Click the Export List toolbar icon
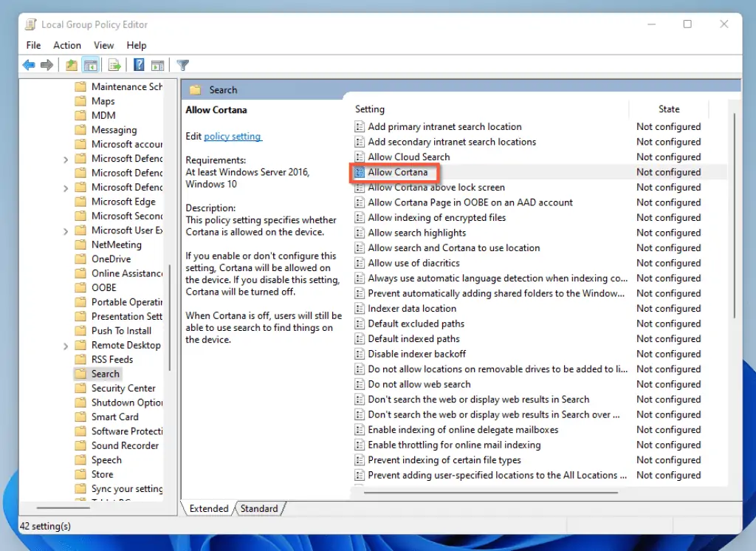Image resolution: width=756 pixels, height=551 pixels. [114, 65]
